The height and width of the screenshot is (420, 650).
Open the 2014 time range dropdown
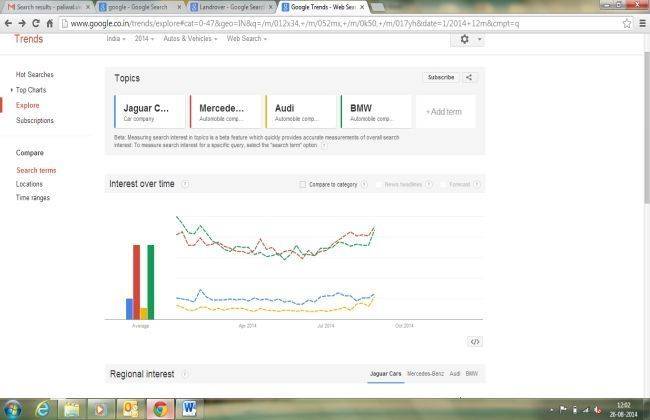tap(144, 39)
